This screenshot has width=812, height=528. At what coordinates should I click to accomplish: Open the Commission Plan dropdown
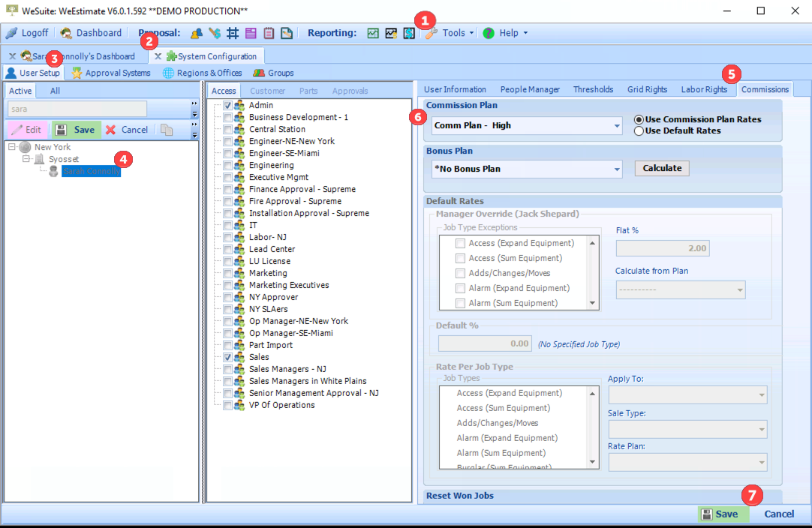point(617,126)
